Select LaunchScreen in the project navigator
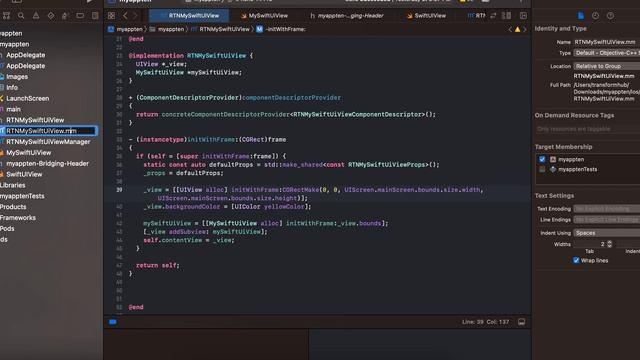This screenshot has height=360, width=640. pyautogui.click(x=27, y=98)
